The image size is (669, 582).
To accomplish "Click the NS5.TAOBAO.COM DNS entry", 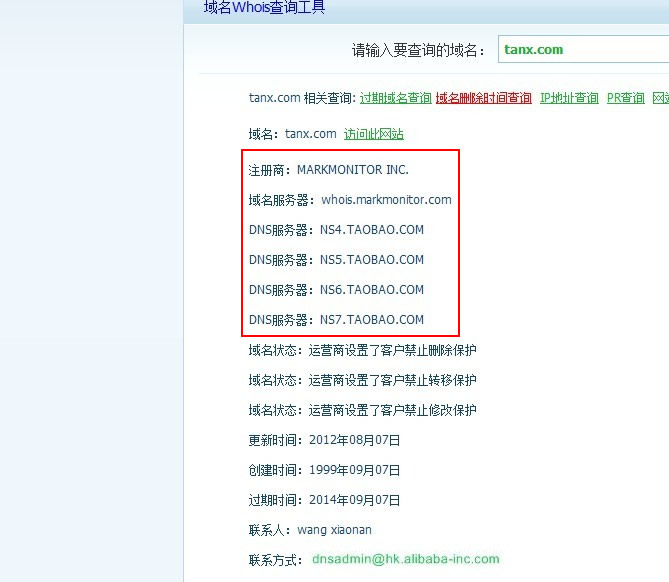I will tap(372, 259).
